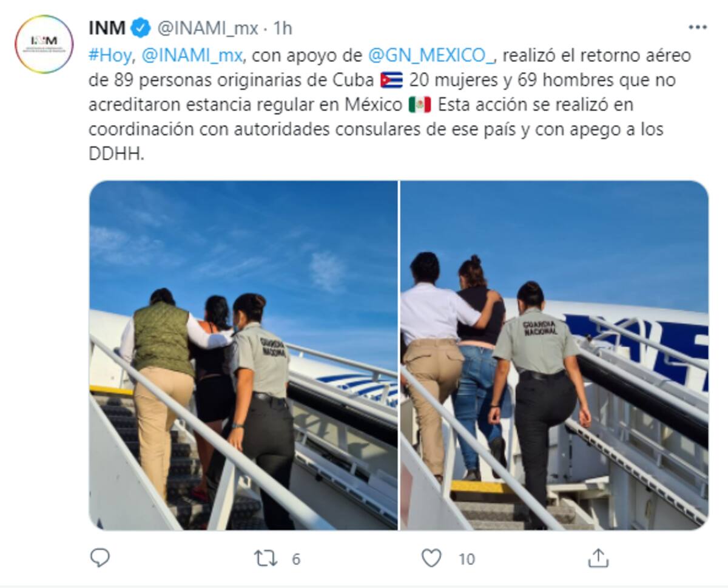Image resolution: width=728 pixels, height=588 pixels.
Task: Open the three-dot more options menu
Action: (x=698, y=28)
